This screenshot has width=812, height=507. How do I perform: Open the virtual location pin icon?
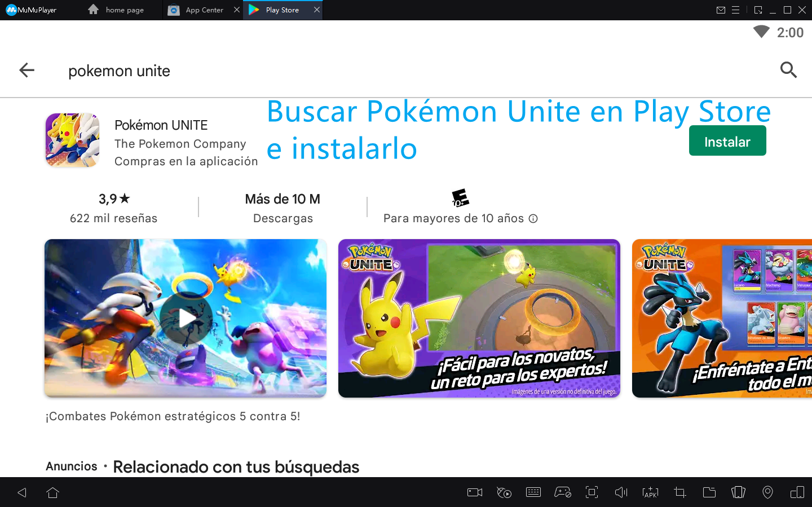767,492
